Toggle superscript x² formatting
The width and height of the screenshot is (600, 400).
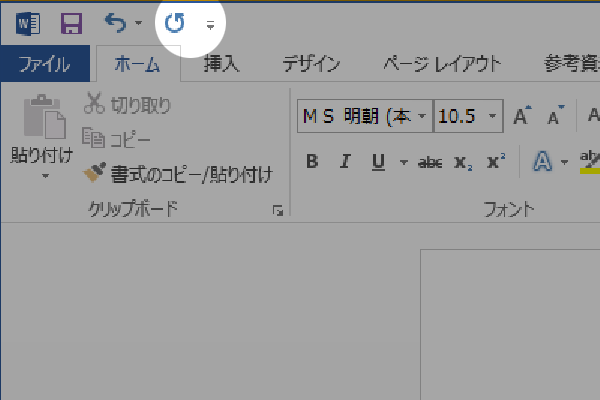click(x=496, y=162)
